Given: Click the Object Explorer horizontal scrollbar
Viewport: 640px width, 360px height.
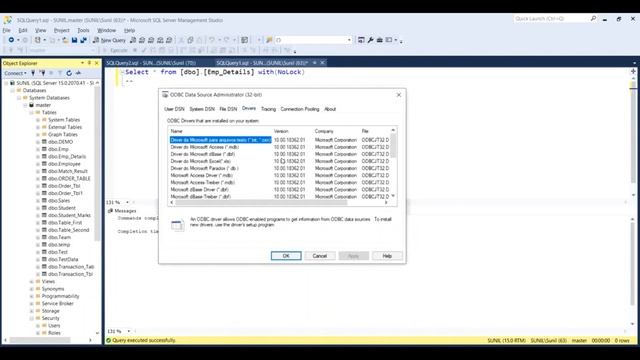Looking at the screenshot, I should point(40,340).
